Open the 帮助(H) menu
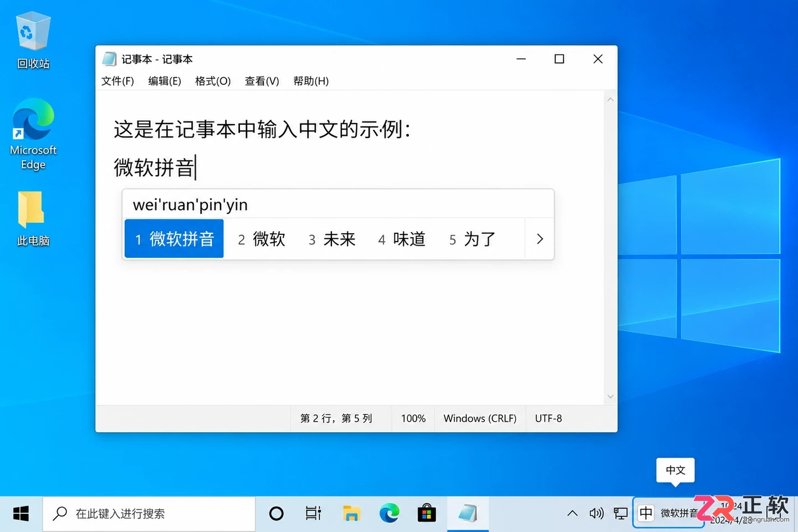798x532 pixels. point(311,81)
